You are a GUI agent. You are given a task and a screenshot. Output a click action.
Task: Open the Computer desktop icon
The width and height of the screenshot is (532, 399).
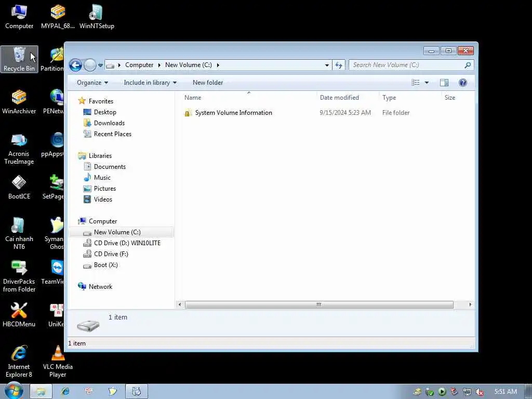19,16
